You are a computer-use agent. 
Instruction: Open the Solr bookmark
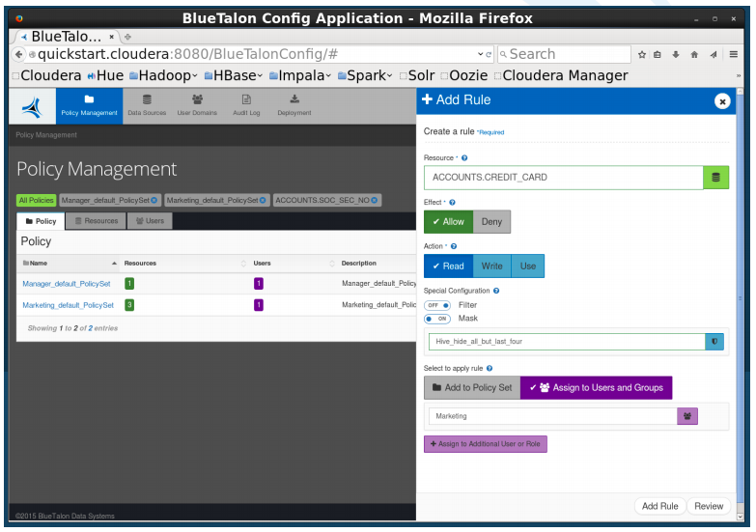point(417,75)
